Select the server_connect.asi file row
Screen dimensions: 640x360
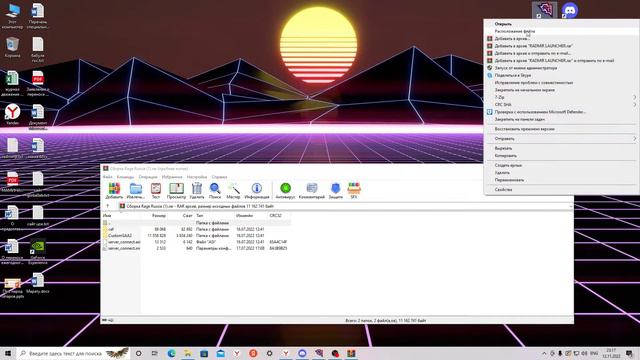pos(196,242)
